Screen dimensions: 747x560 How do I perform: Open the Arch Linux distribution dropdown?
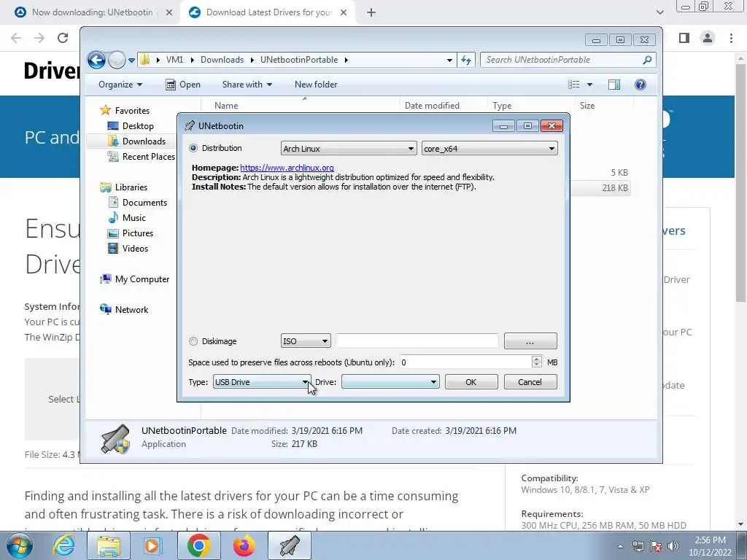click(x=348, y=149)
